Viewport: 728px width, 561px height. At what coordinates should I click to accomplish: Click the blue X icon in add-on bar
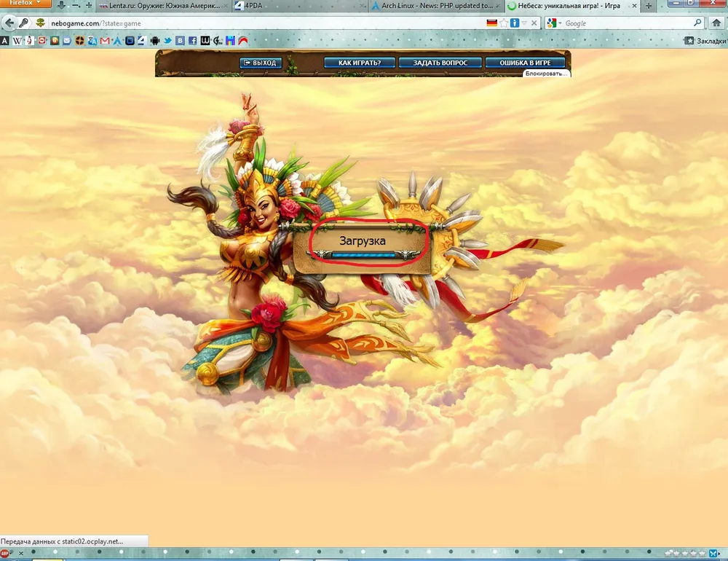(x=714, y=554)
